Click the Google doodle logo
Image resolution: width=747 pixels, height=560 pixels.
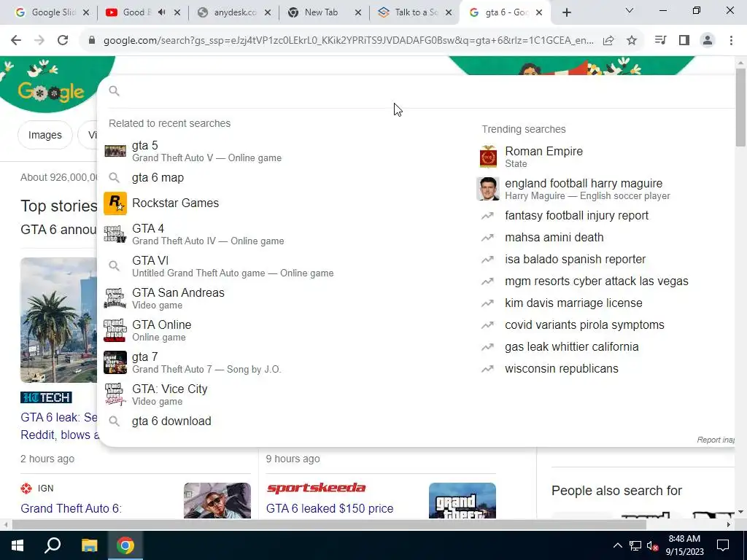(51, 91)
